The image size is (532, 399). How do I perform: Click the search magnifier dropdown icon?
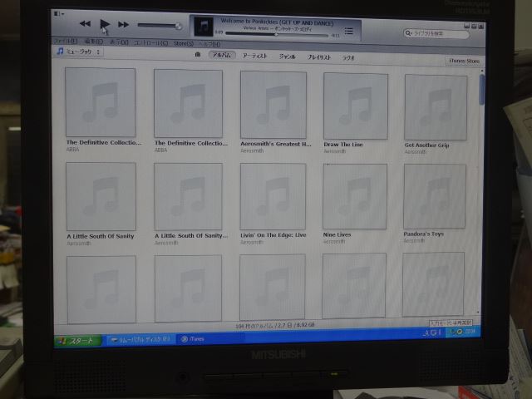408,33
